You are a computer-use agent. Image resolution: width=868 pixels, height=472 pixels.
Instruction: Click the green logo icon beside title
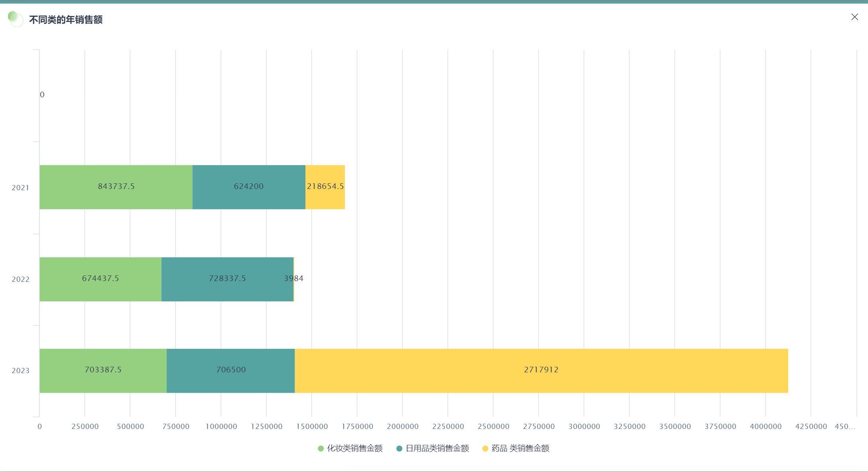16,19
